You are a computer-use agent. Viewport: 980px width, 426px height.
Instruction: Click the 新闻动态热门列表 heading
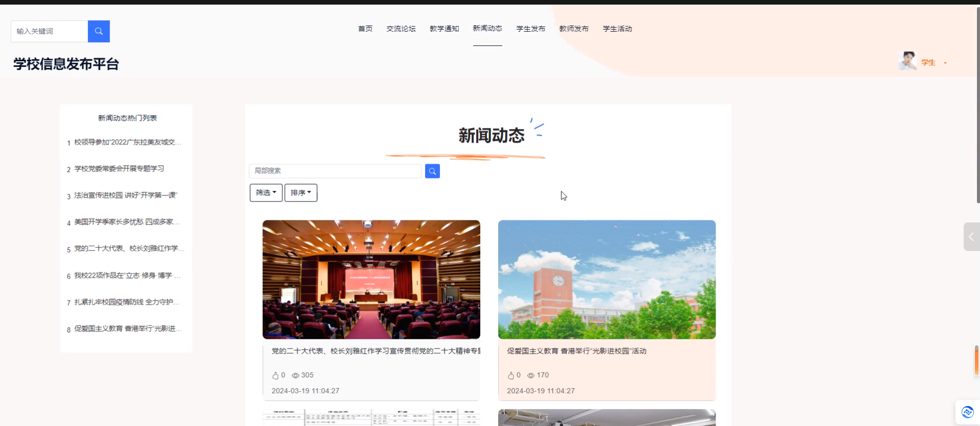click(x=128, y=118)
